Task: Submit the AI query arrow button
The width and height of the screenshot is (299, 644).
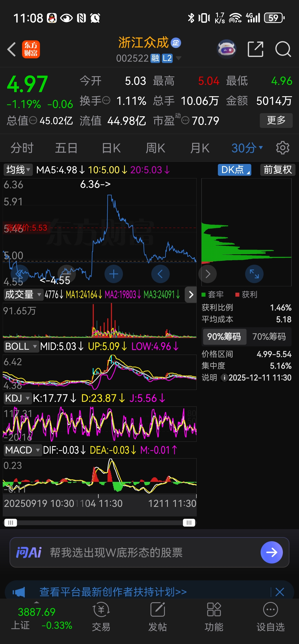Action: coord(272,552)
